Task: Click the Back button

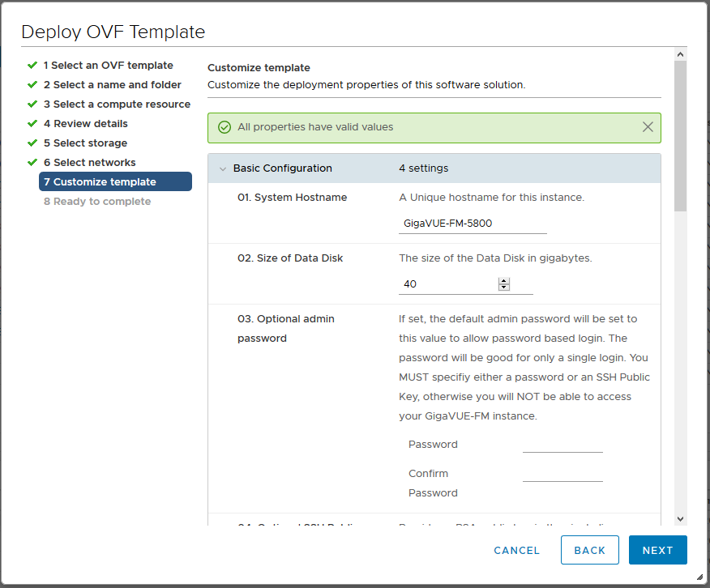Action: (x=589, y=551)
